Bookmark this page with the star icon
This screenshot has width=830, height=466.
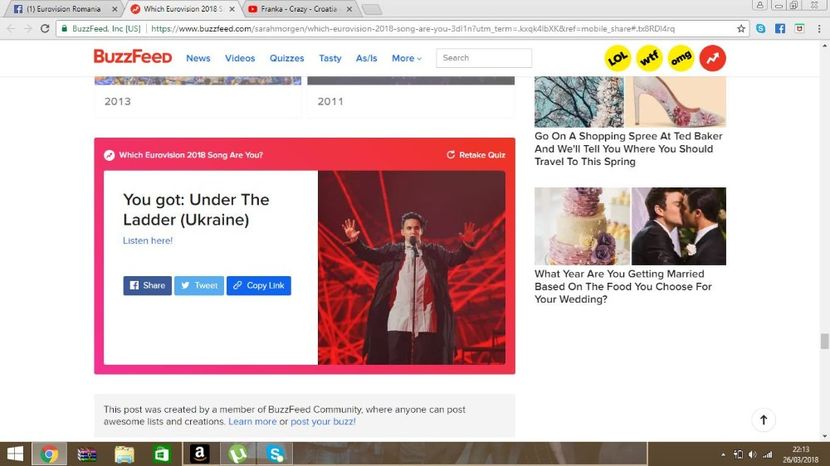tap(741, 29)
